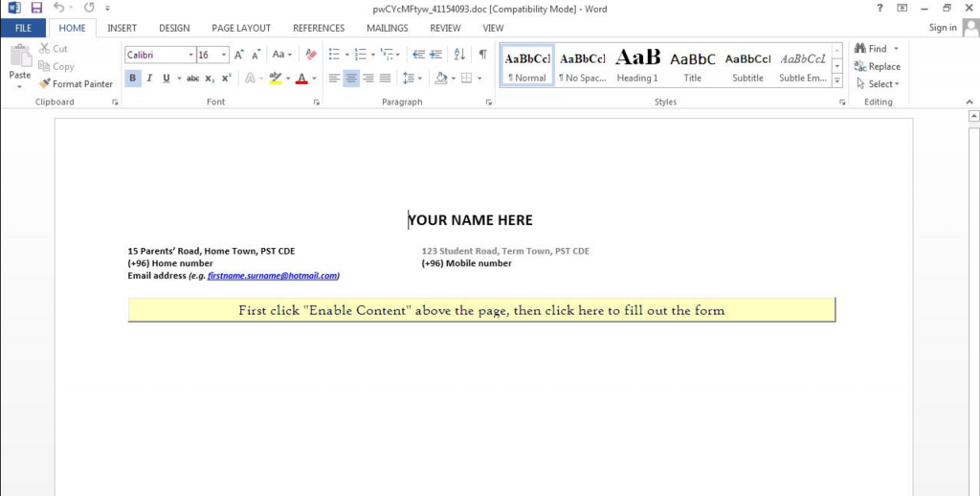980x496 pixels.
Task: Click the Format Painter tool
Action: click(77, 84)
